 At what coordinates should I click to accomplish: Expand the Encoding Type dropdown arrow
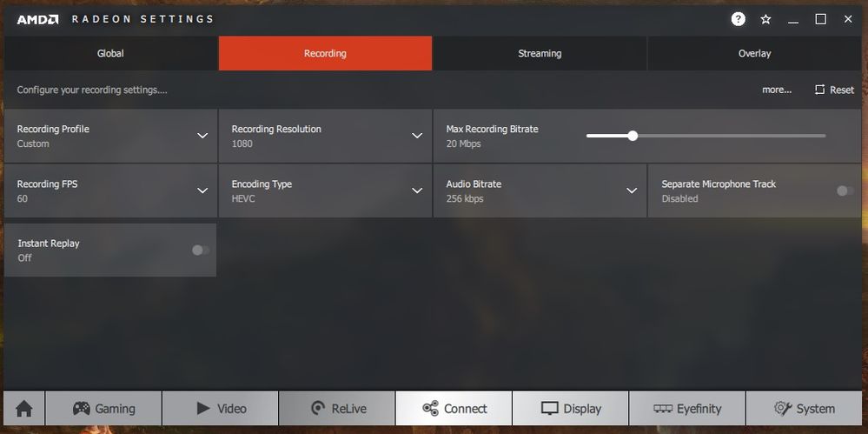tap(417, 190)
